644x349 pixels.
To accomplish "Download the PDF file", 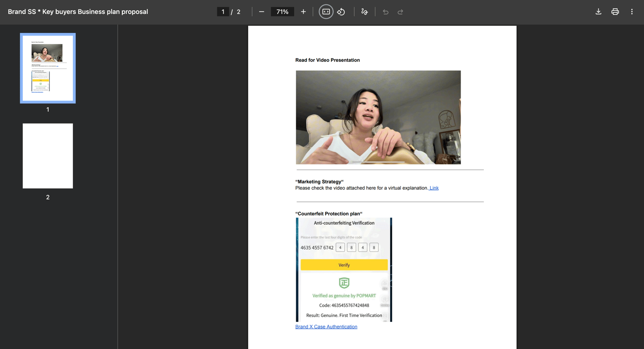I will (598, 12).
